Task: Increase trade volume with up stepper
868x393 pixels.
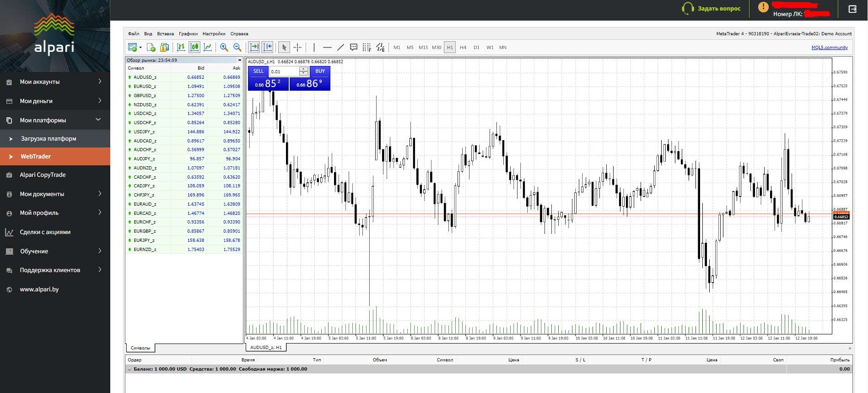Action: pyautogui.click(x=304, y=69)
